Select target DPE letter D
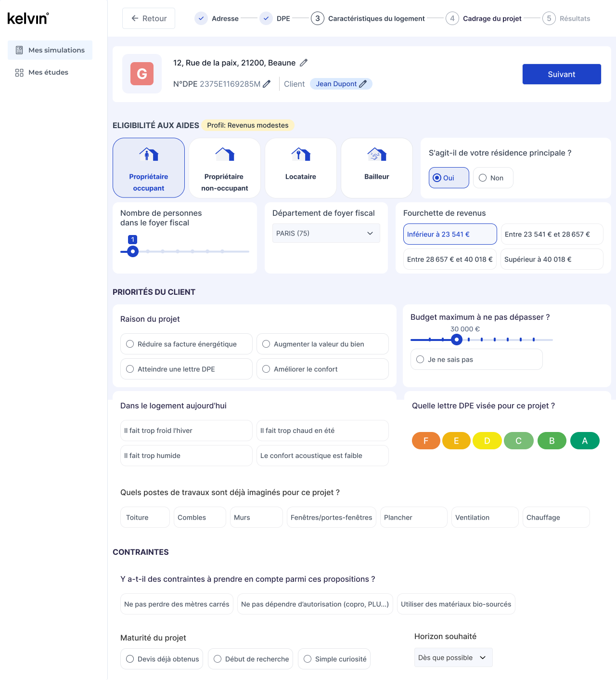Viewport: 616px width, 680px height. [487, 441]
